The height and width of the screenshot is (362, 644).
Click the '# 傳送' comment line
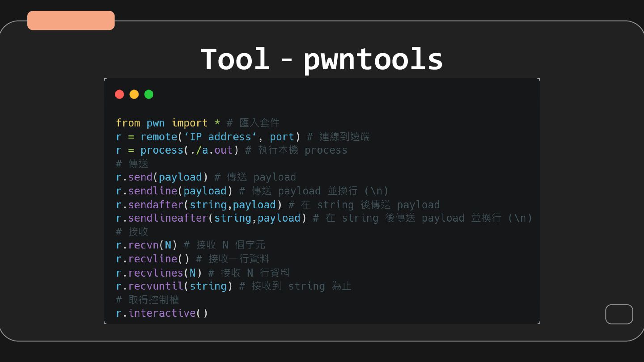[x=132, y=164]
